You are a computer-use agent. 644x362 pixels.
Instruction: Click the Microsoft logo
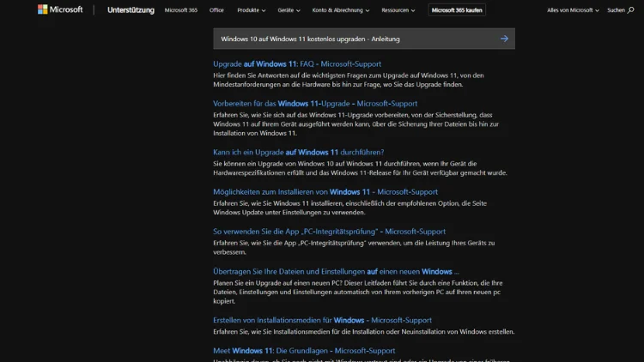pyautogui.click(x=60, y=9)
